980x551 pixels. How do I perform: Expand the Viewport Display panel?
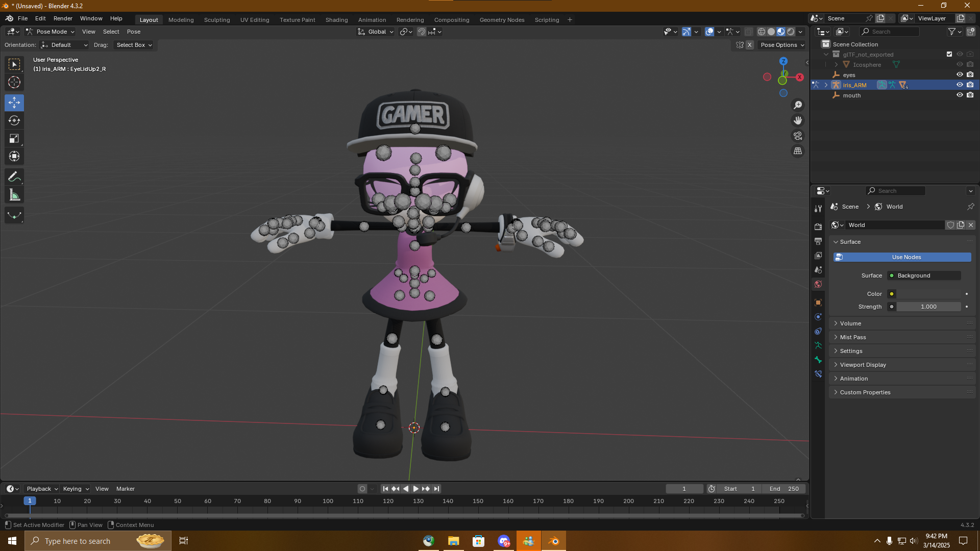point(863,365)
